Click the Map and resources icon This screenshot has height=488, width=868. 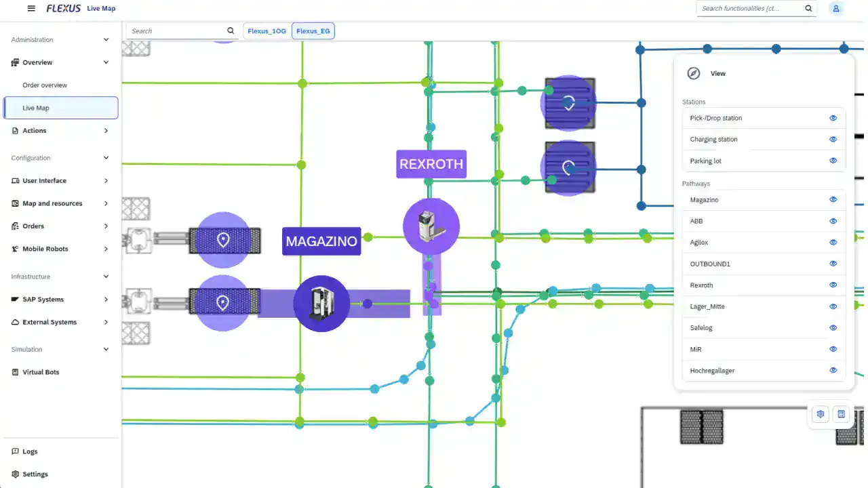[15, 203]
